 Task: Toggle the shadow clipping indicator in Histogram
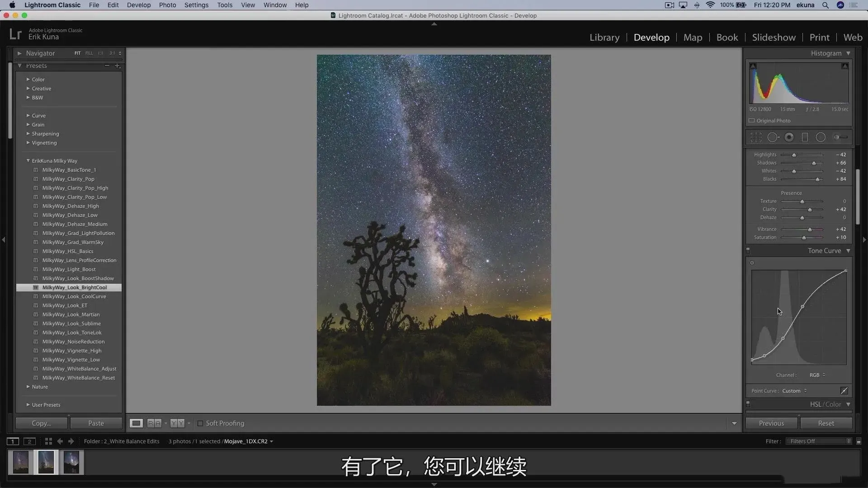pos(753,66)
